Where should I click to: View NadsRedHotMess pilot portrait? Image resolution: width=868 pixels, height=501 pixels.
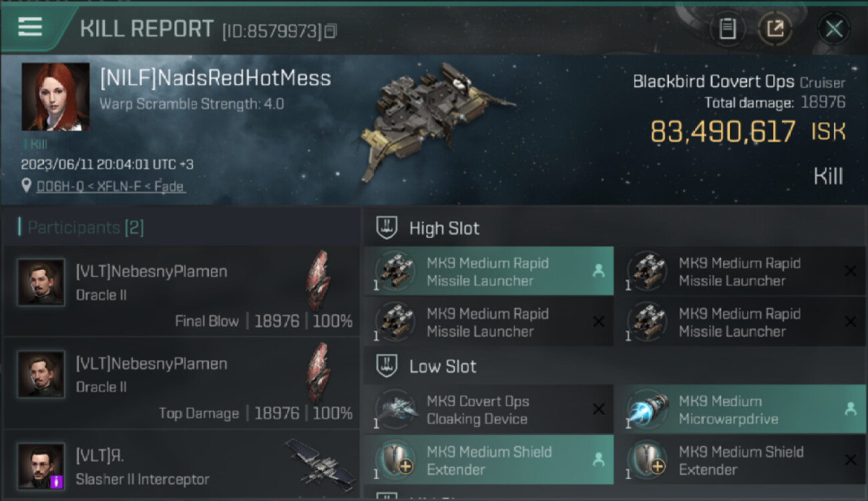55,96
